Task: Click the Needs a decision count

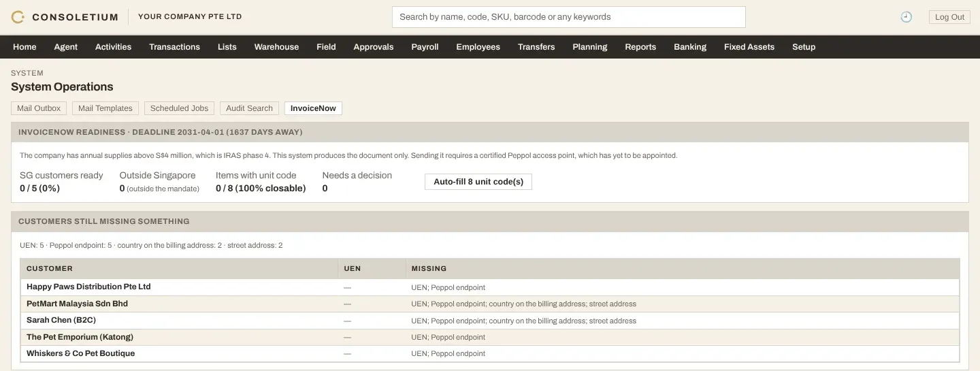Action: coord(325,189)
